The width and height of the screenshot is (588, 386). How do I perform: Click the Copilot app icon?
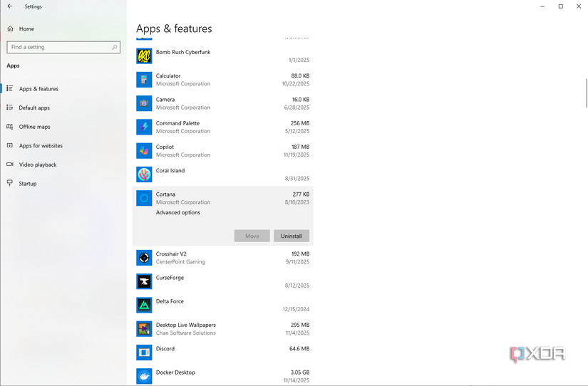tap(144, 151)
